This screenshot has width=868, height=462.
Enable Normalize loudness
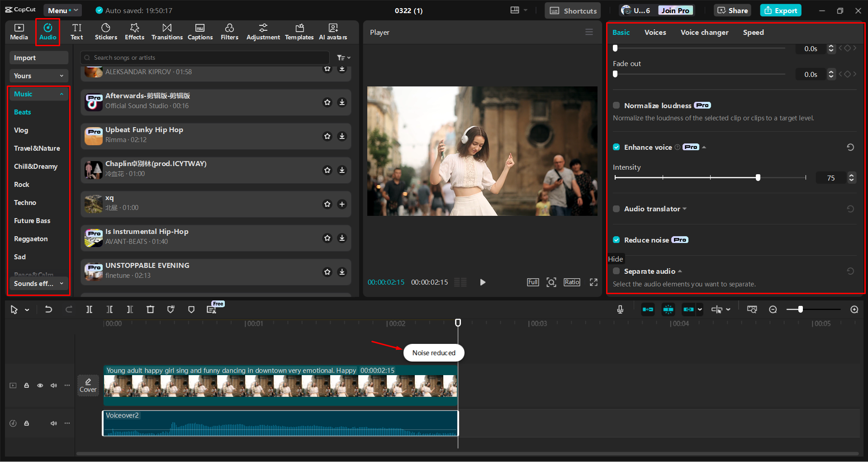(x=616, y=105)
